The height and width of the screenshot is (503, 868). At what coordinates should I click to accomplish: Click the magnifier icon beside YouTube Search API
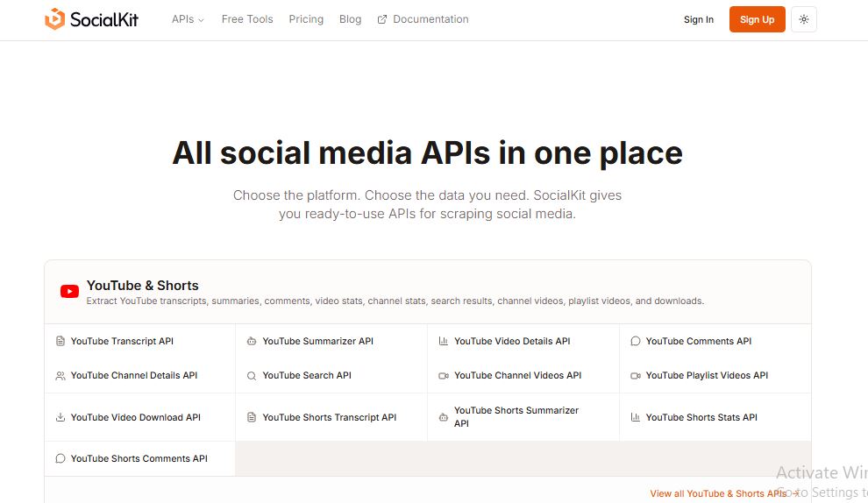pos(252,376)
